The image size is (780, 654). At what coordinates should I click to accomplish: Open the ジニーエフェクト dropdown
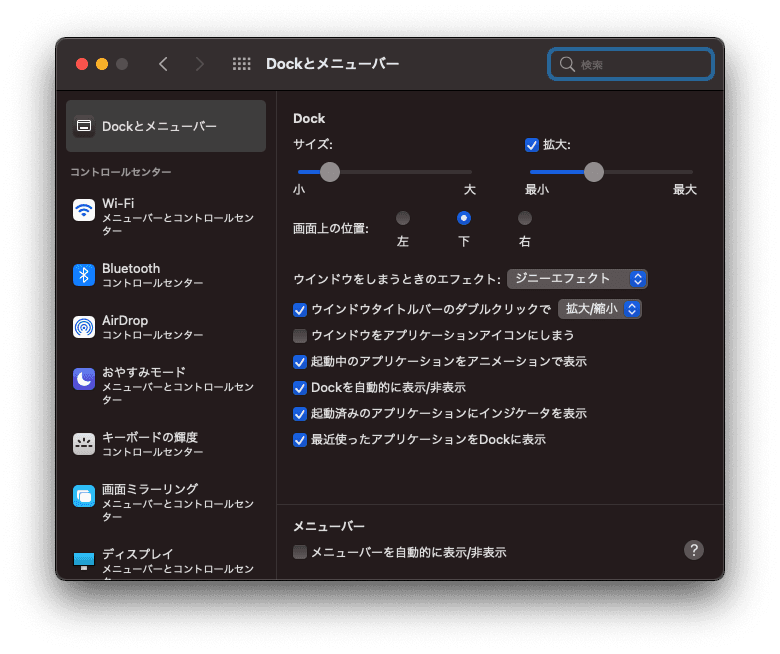pyautogui.click(x=577, y=279)
